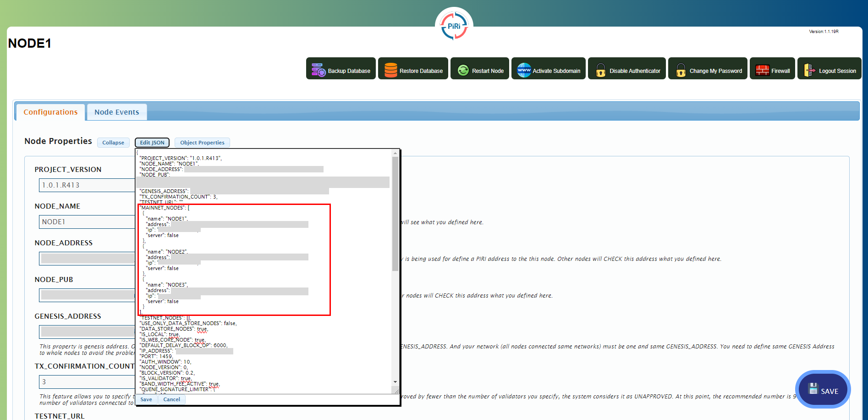868x420 pixels.
Task: Click the JSON editor vertical scrollbar thumb
Action: (395, 213)
